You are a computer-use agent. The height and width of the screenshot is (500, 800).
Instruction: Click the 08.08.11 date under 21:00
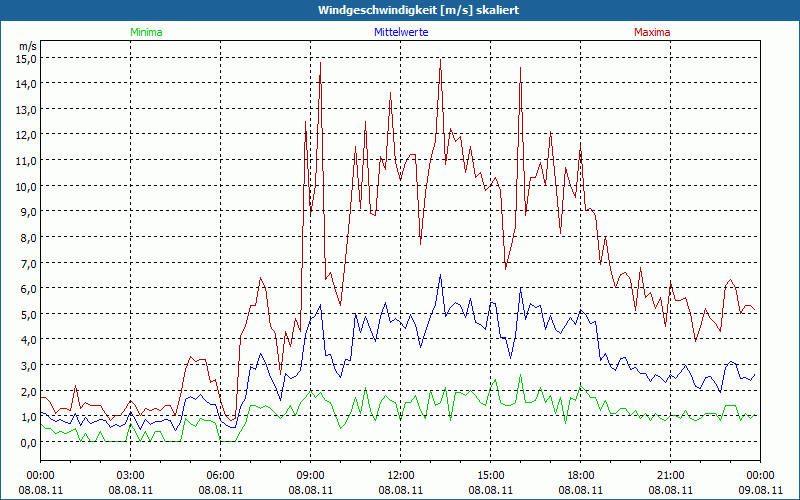point(670,490)
